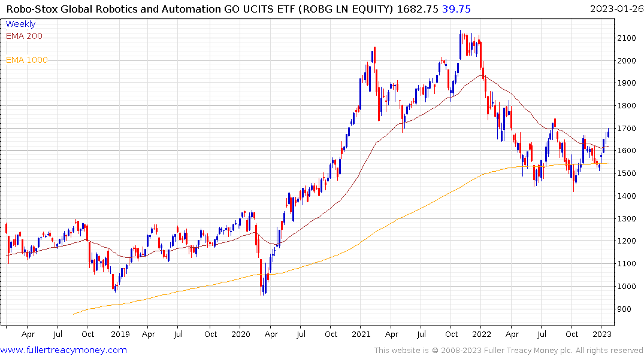The image size is (644, 359).
Task: Click the 1900 price axis label
Action: pyautogui.click(x=627, y=83)
